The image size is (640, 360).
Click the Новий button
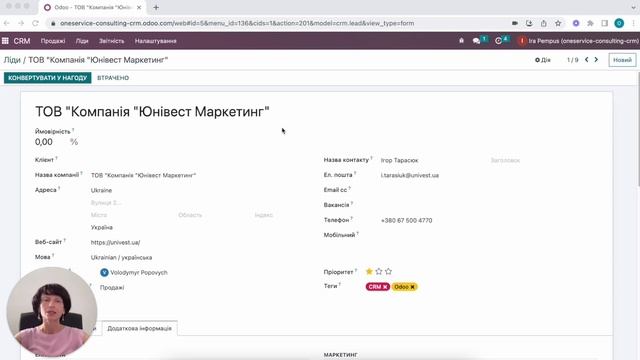click(x=622, y=60)
